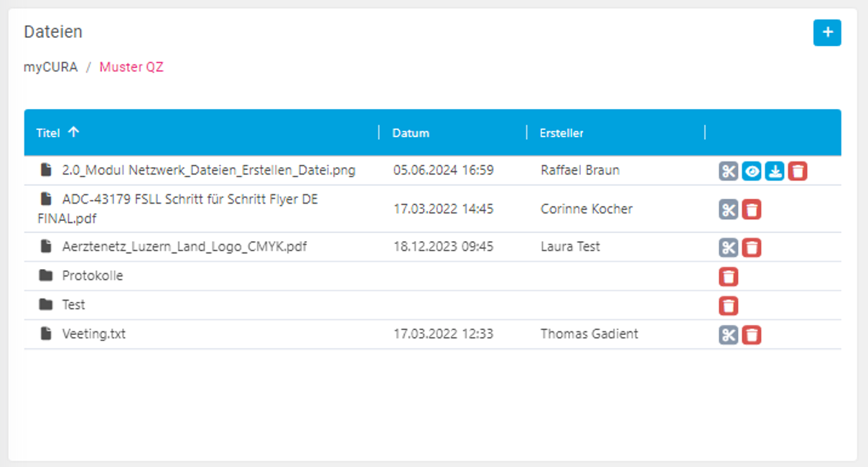Click file icon beside Aerztenetz_Luzern_Land_Logo_CMYK.pdf

(x=46, y=246)
